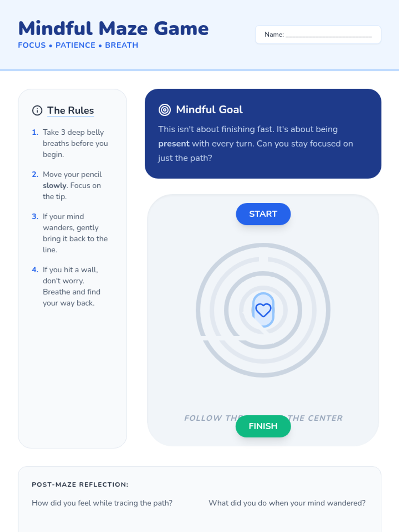Click the POST-MAZE REFLECTION heading

coord(80,484)
